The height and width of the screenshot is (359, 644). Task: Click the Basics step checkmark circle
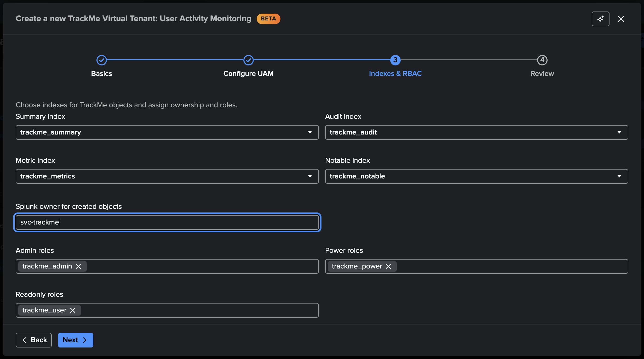[102, 60]
